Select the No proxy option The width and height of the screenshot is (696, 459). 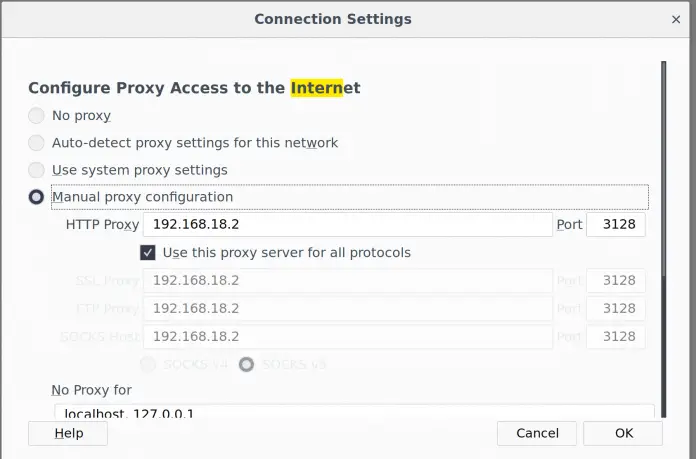(x=36, y=116)
